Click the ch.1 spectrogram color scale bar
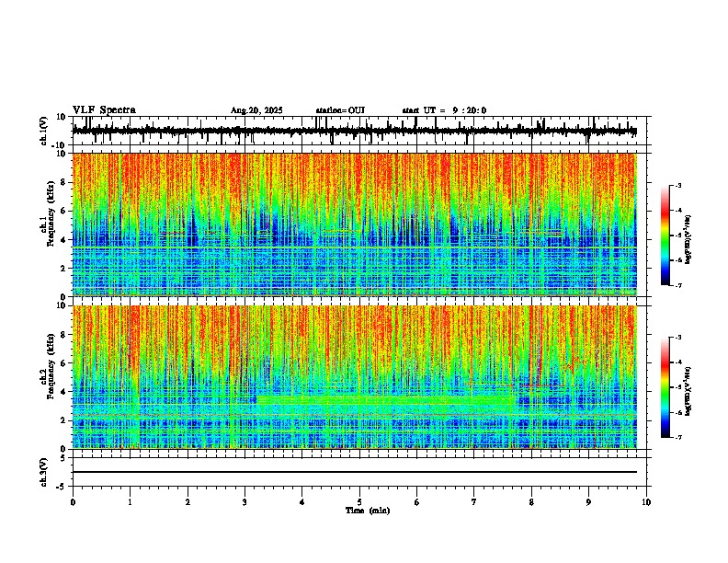 (665, 236)
